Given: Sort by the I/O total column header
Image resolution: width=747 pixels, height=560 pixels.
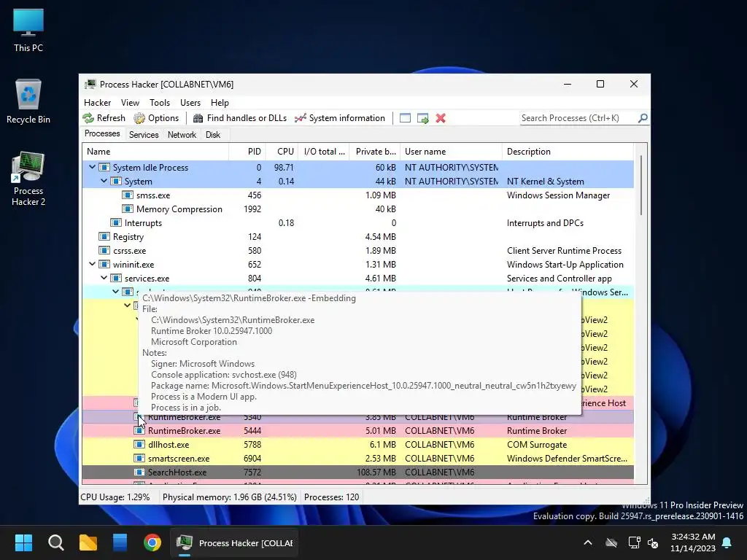Looking at the screenshot, I should 324,152.
